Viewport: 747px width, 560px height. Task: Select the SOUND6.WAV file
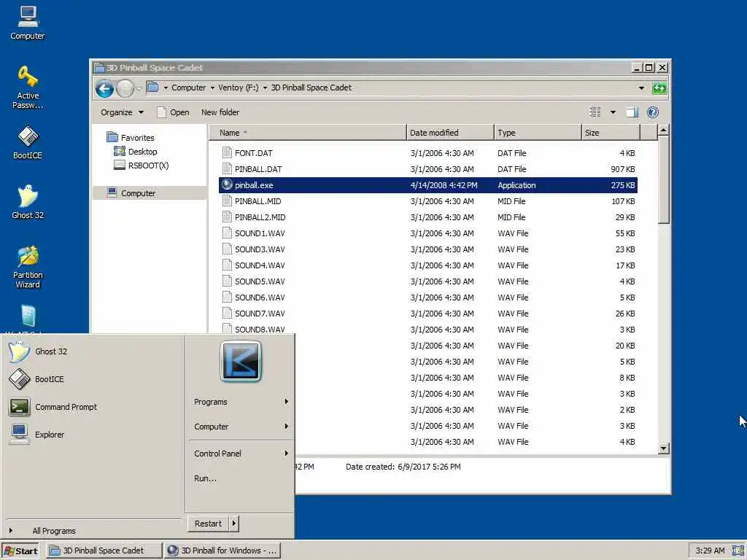coord(427,297)
